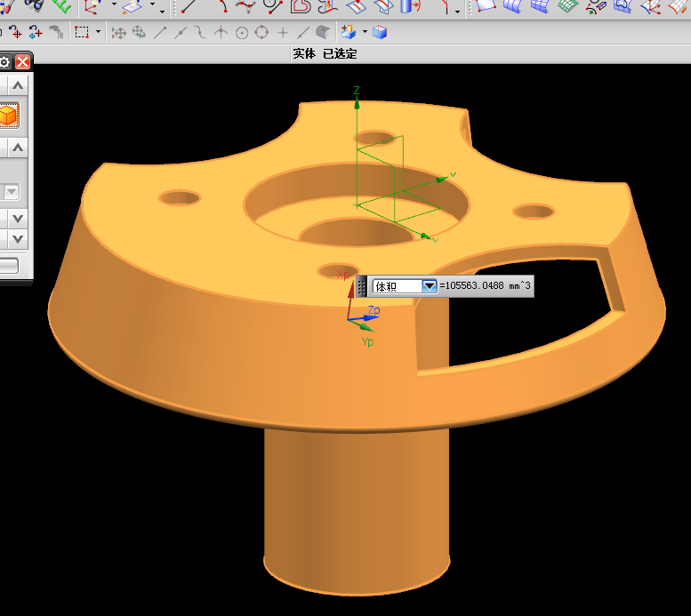Image resolution: width=691 pixels, height=616 pixels.
Task: Click the snap to point on curve icon
Action: pos(303,33)
